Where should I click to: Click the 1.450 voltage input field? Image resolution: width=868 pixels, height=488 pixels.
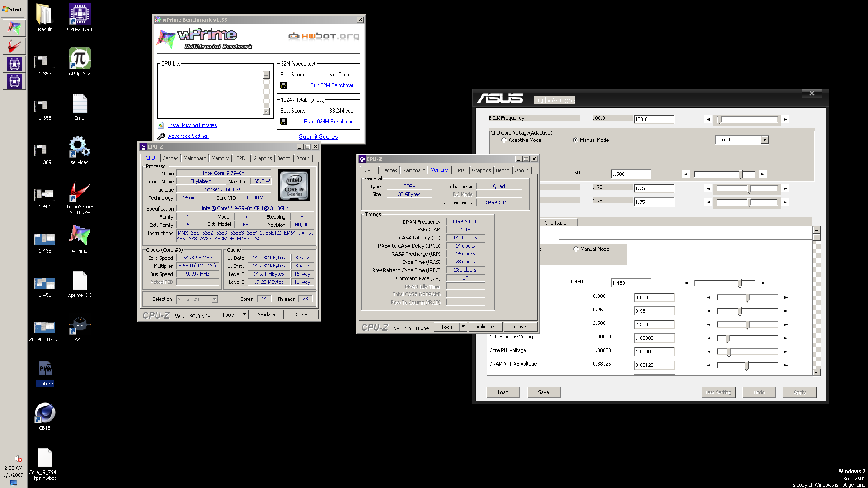coord(631,283)
